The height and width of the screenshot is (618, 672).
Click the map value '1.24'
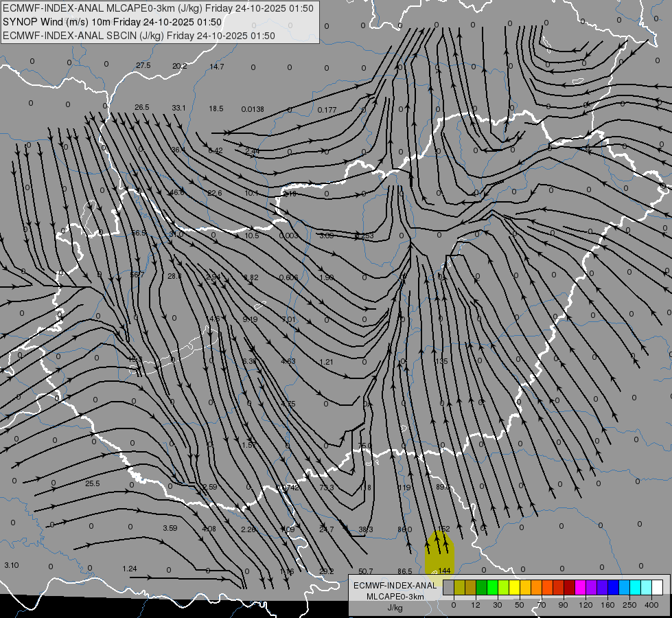(x=130, y=569)
